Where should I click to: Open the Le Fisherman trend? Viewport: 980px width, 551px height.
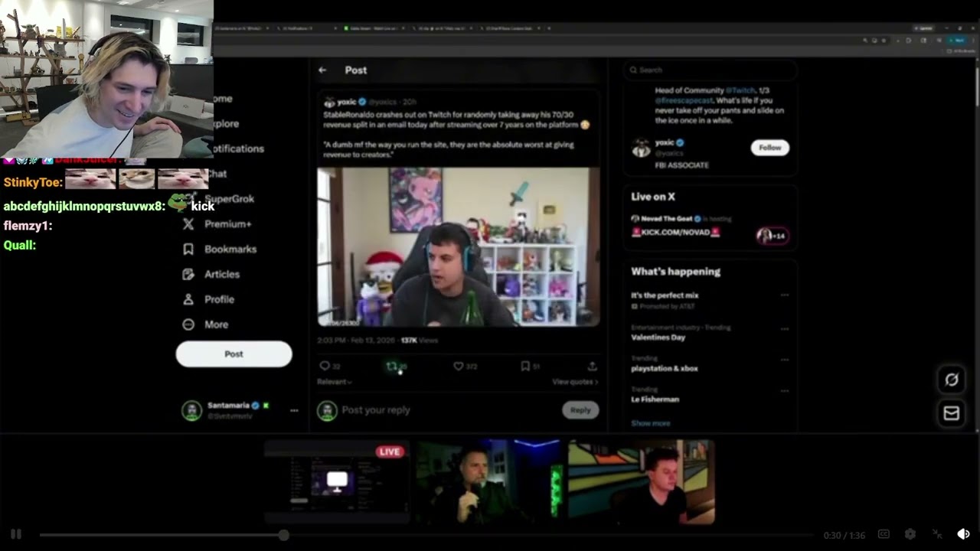tap(655, 399)
